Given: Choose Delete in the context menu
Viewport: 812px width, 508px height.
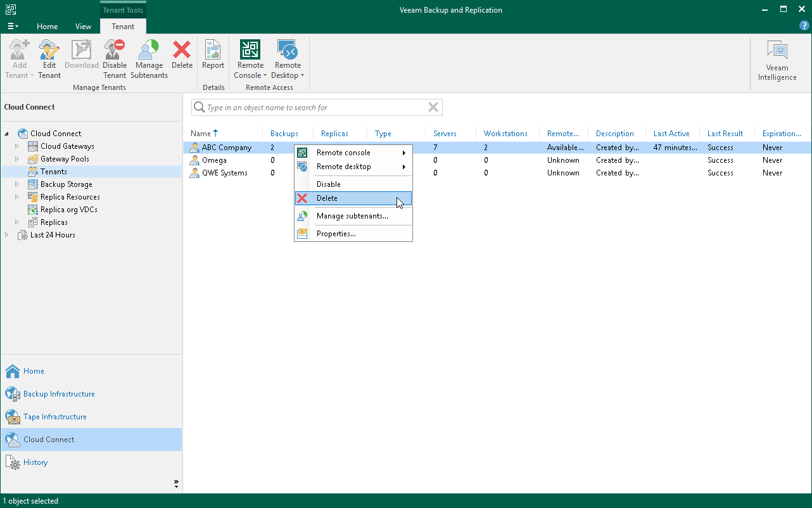Looking at the screenshot, I should pyautogui.click(x=327, y=198).
